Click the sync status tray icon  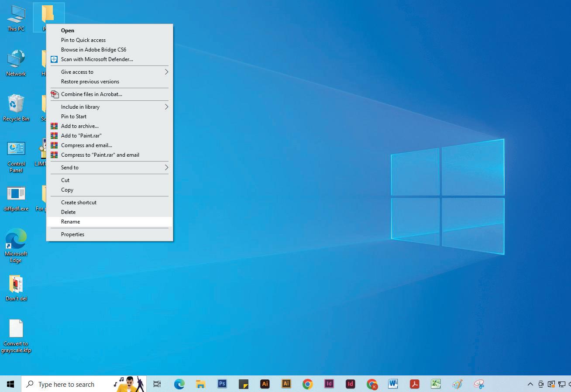click(x=551, y=384)
